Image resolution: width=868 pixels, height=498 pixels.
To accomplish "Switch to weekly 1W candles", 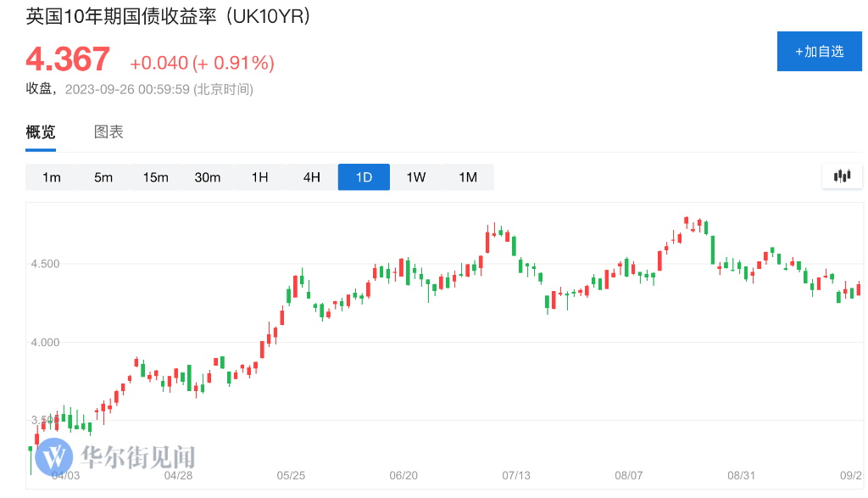I will [416, 177].
